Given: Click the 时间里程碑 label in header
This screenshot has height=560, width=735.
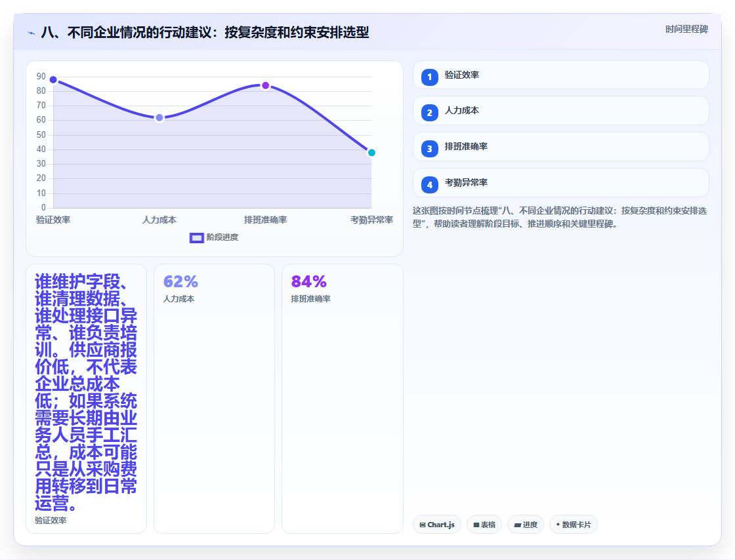Looking at the screenshot, I should pos(686,29).
